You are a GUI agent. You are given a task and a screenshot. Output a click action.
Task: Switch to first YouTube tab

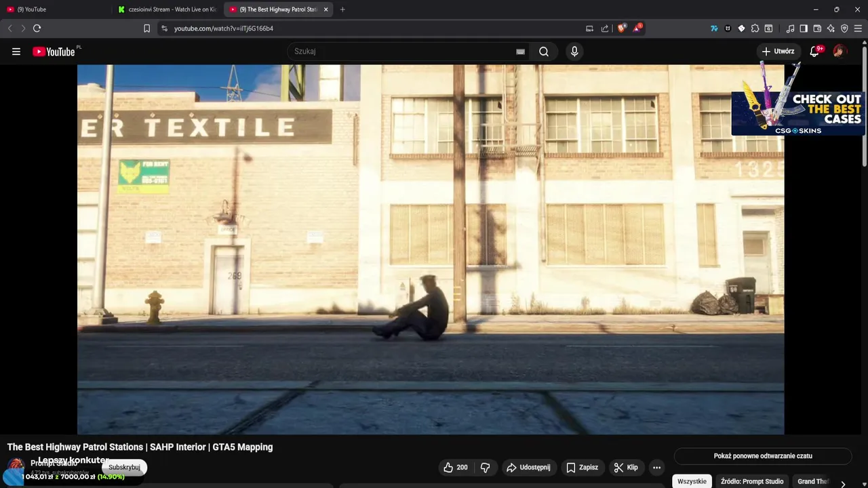click(56, 9)
